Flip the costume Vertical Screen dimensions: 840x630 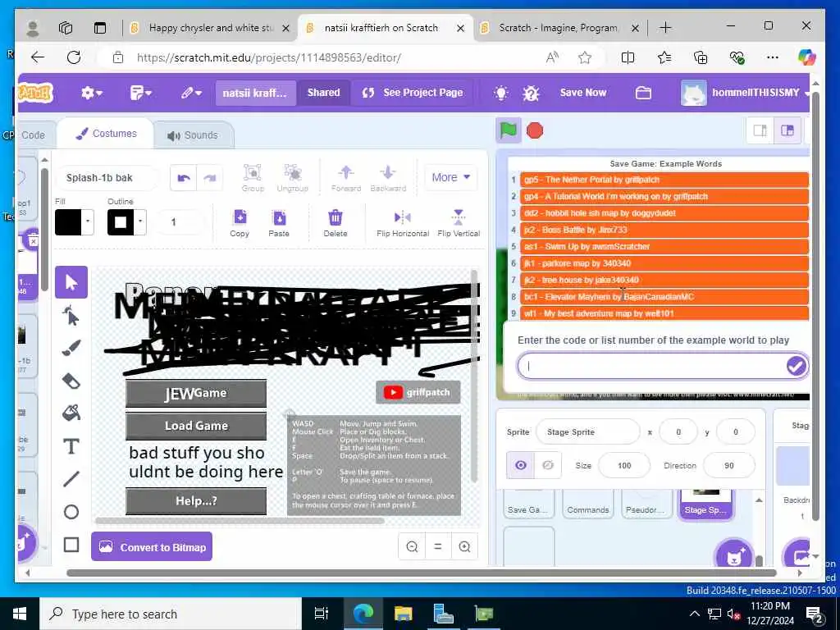pyautogui.click(x=459, y=223)
